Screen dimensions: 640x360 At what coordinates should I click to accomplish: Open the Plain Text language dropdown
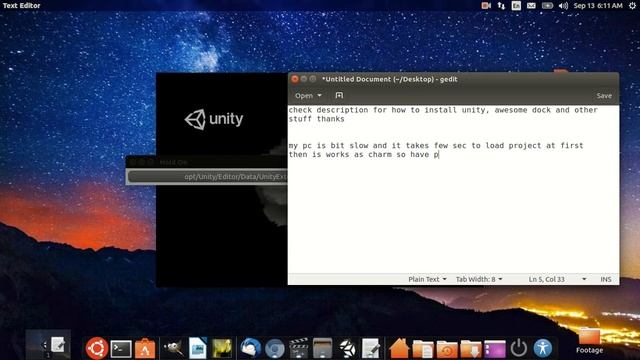(427, 279)
